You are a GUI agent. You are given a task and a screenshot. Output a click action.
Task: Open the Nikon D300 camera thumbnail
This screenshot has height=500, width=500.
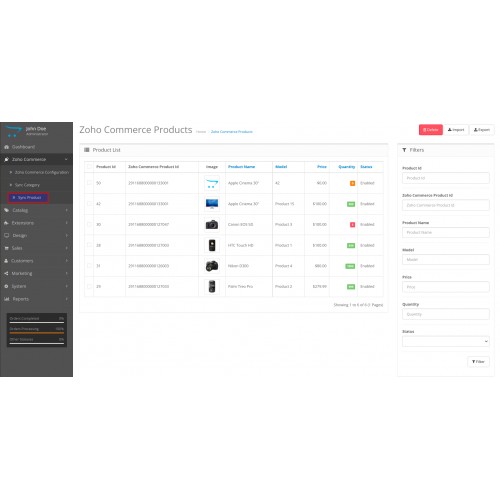(212, 266)
